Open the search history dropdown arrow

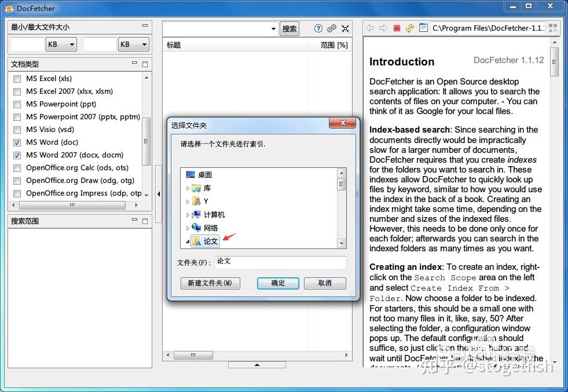272,28
